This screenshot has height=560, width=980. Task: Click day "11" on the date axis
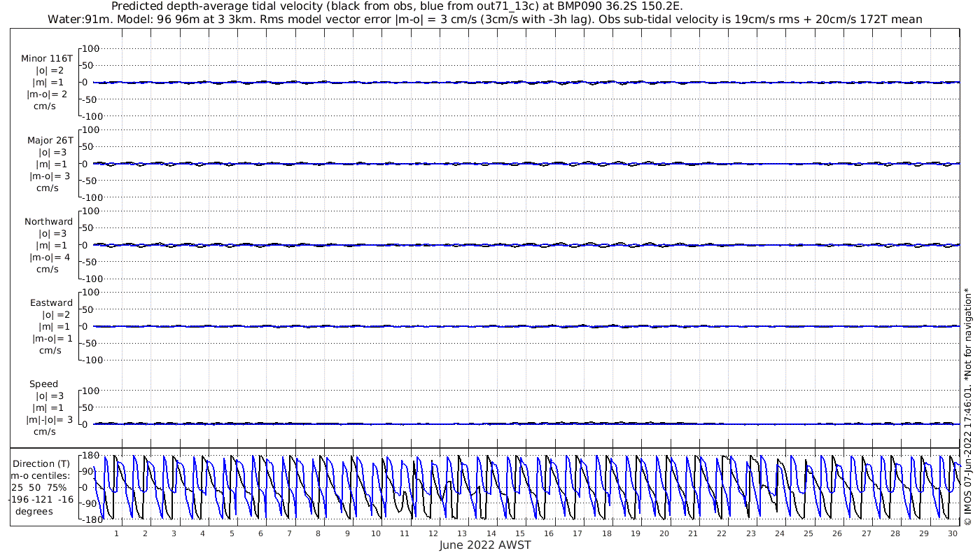pyautogui.click(x=405, y=533)
